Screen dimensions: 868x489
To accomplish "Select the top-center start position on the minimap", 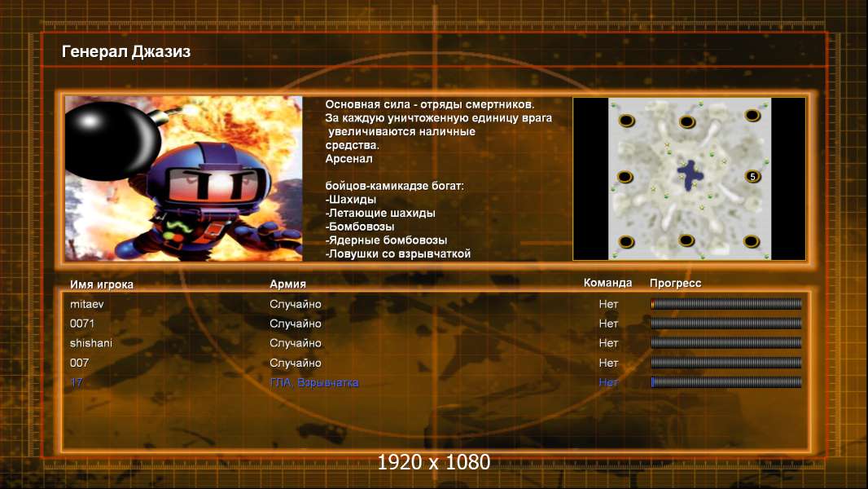I will [x=687, y=121].
